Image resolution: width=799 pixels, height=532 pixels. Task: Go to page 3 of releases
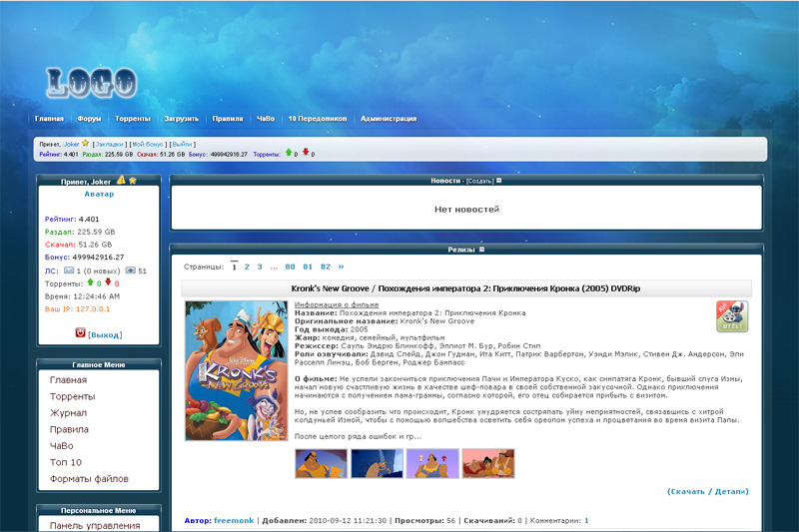pyautogui.click(x=260, y=266)
